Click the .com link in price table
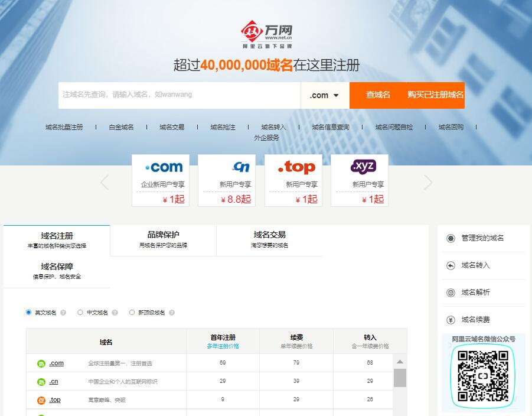The width and height of the screenshot is (532, 416). pos(56,363)
